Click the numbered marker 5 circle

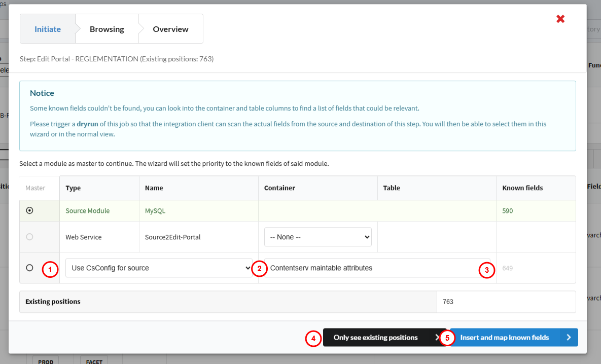point(447,338)
